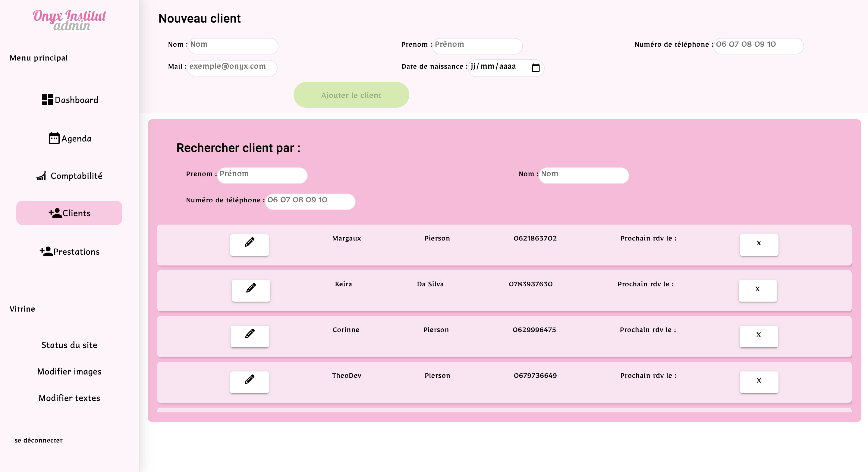The image size is (868, 472).
Task: Click pencil edit icon for Margaux Pierson
Action: pos(249,244)
